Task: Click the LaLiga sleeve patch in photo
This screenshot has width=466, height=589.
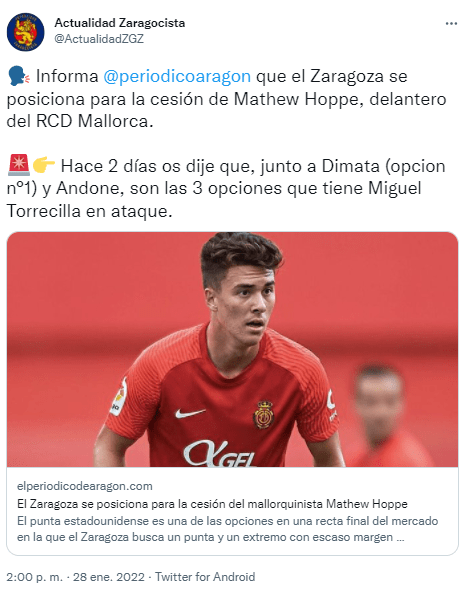Action: pyautogui.click(x=119, y=397)
